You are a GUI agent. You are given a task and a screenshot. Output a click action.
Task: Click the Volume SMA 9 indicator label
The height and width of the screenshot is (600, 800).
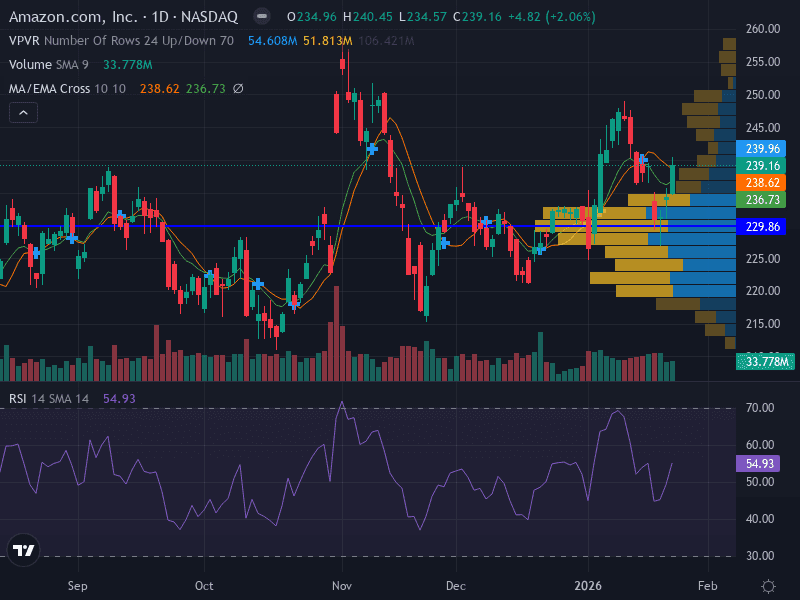pos(48,65)
